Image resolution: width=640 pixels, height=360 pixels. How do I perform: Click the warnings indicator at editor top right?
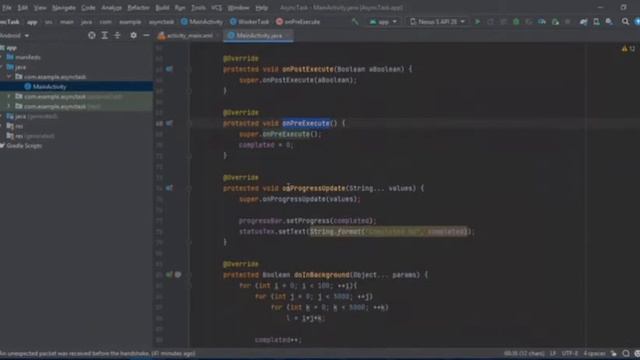(628, 49)
